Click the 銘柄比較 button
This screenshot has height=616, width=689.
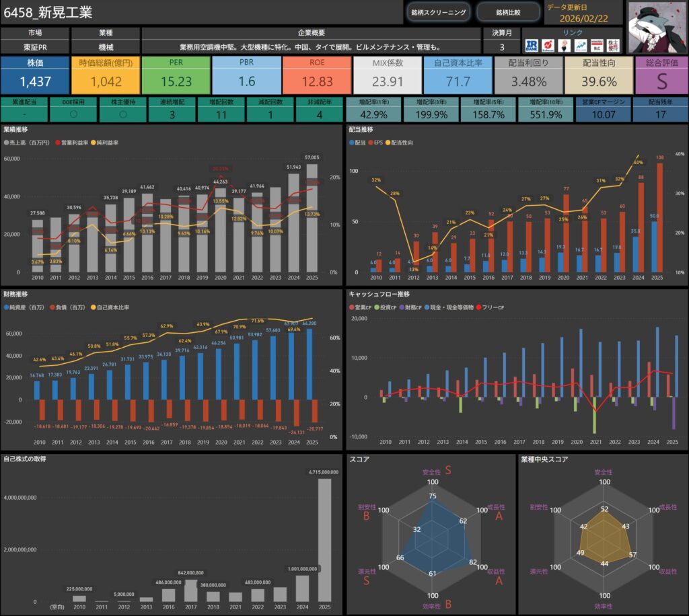coord(508,12)
